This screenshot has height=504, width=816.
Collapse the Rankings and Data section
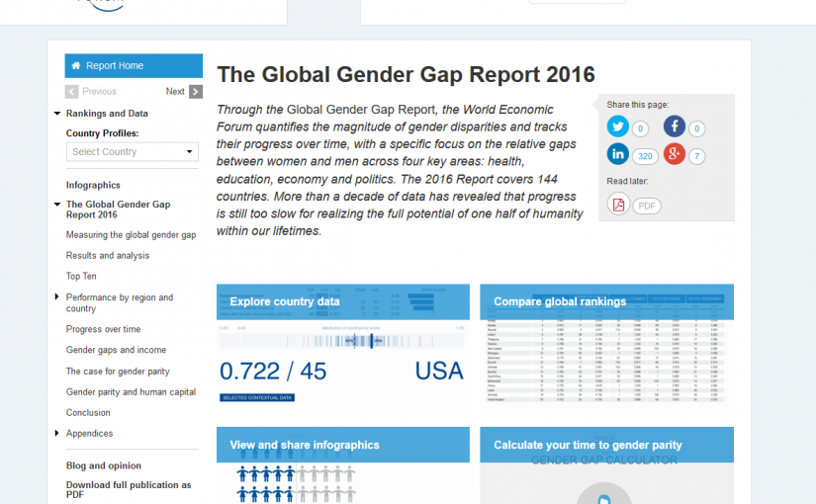(x=57, y=114)
